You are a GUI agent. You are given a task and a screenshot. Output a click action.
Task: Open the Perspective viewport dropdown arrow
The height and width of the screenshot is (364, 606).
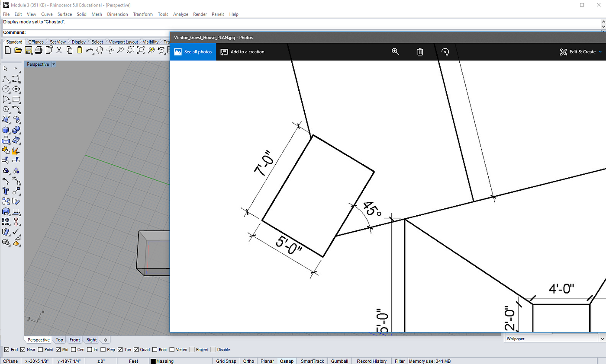(54, 64)
